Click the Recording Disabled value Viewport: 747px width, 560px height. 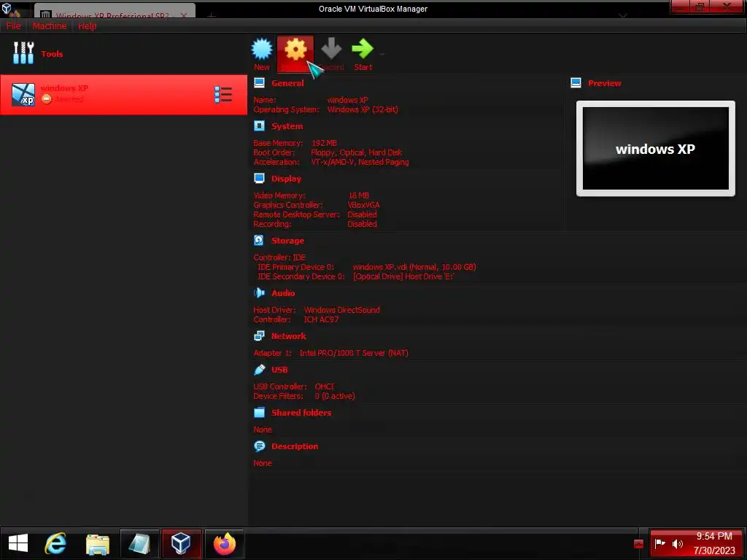tap(362, 224)
